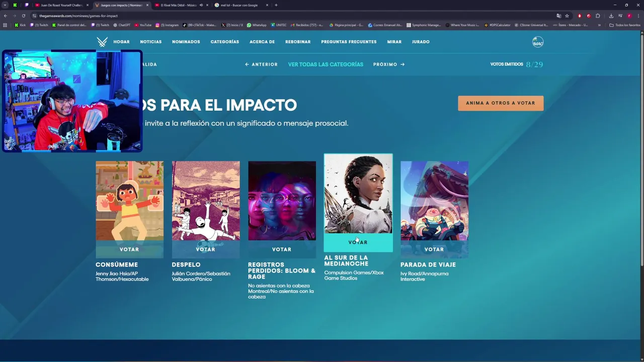Click the Bloom & Rage cover artwork
Viewport: 644px width, 362px height.
click(282, 201)
